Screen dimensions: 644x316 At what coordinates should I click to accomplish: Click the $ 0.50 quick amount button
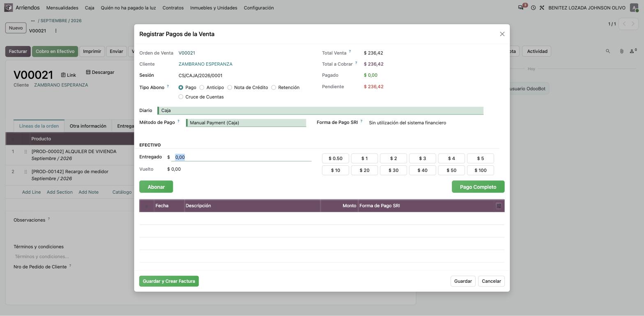click(336, 158)
